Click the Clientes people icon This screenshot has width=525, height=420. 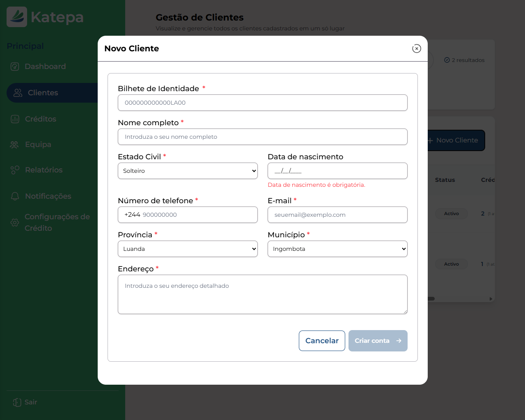tap(18, 93)
